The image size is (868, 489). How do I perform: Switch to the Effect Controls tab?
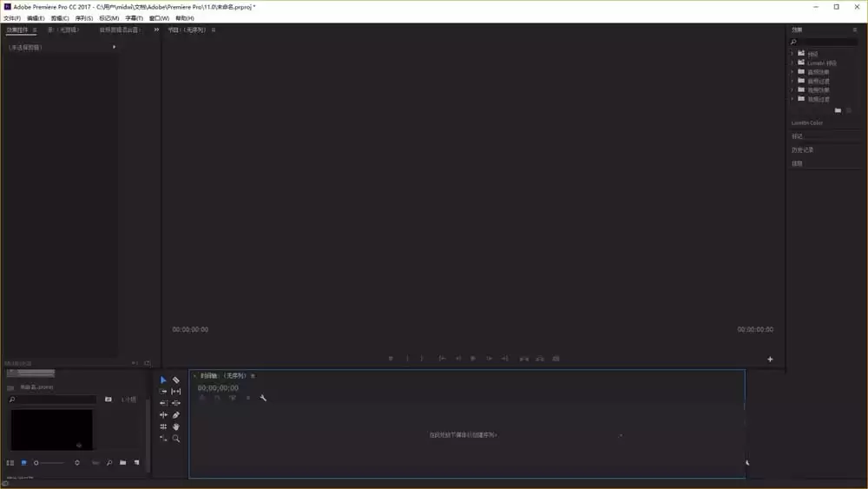pos(17,30)
